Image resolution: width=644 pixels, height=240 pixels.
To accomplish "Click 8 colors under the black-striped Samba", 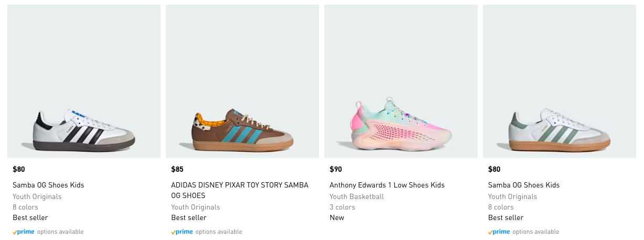I will pos(25,207).
